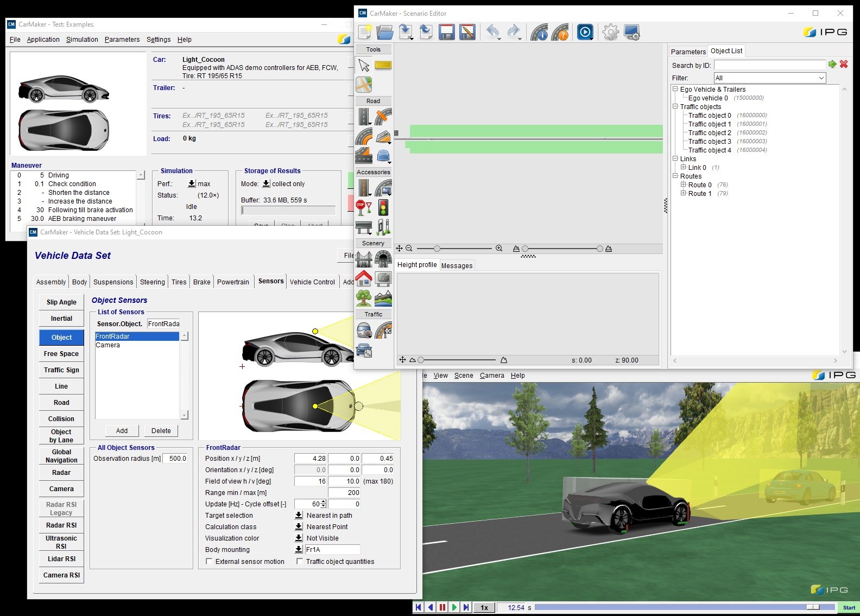The image size is (860, 616).
Task: Open the Filter dropdown in Object List
Action: (770, 78)
